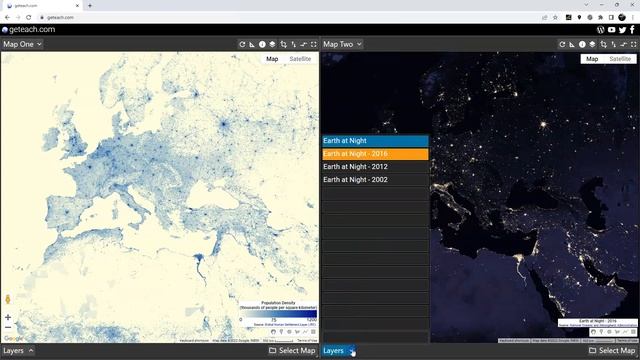
Task: Reload the browser page
Action: click(x=29, y=17)
